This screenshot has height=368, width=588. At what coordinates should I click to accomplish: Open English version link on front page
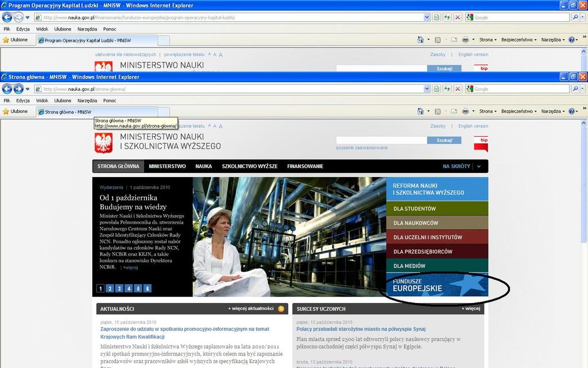(x=473, y=126)
